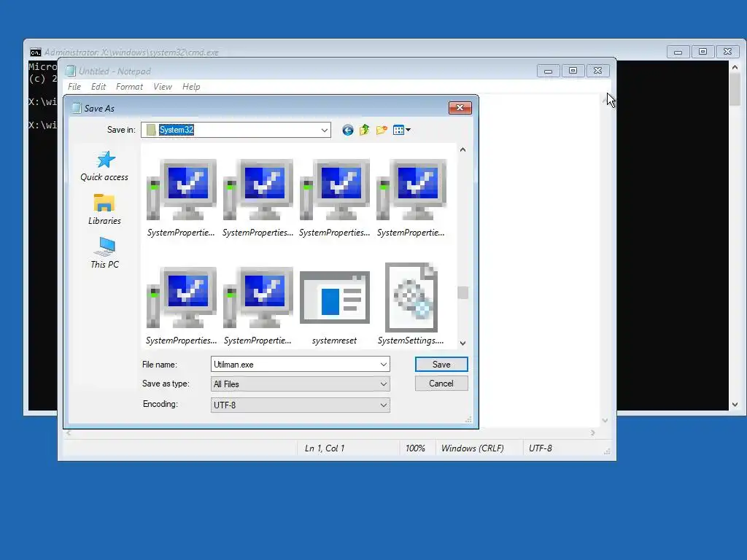Open the View Menu icon dropdown
747x560 pixels.
point(402,130)
